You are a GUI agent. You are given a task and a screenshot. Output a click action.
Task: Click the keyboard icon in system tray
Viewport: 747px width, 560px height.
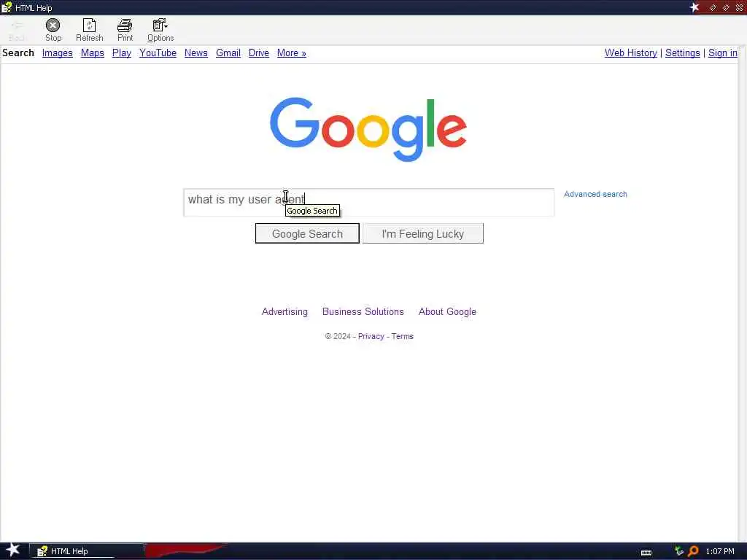coord(646,553)
